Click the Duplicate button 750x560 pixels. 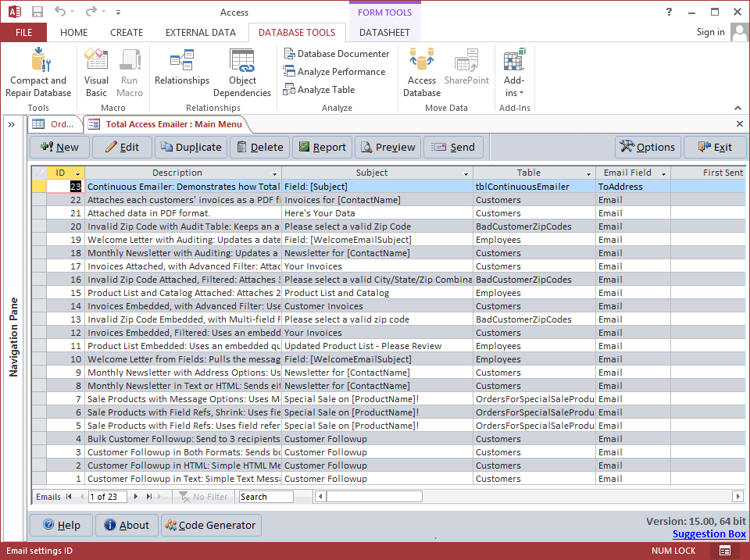(191, 148)
